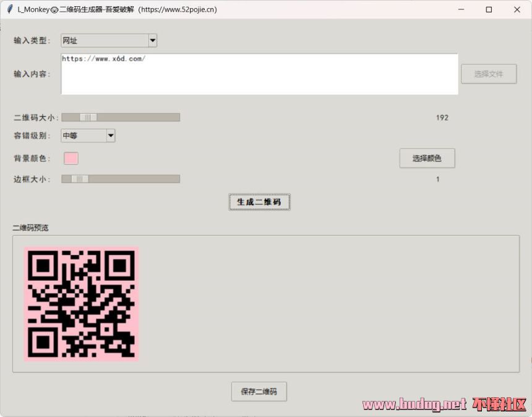This screenshot has width=532, height=417.
Task: Close the QR generator window
Action: pos(517,9)
